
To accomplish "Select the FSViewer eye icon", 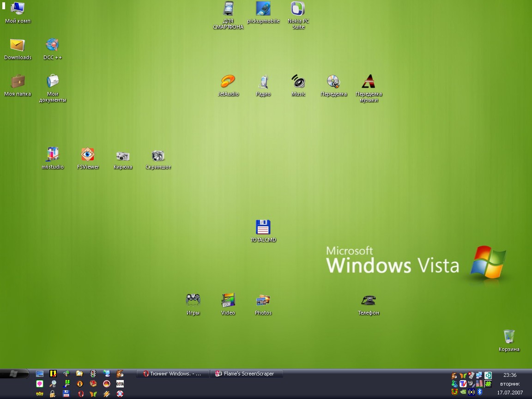I will pos(88,155).
